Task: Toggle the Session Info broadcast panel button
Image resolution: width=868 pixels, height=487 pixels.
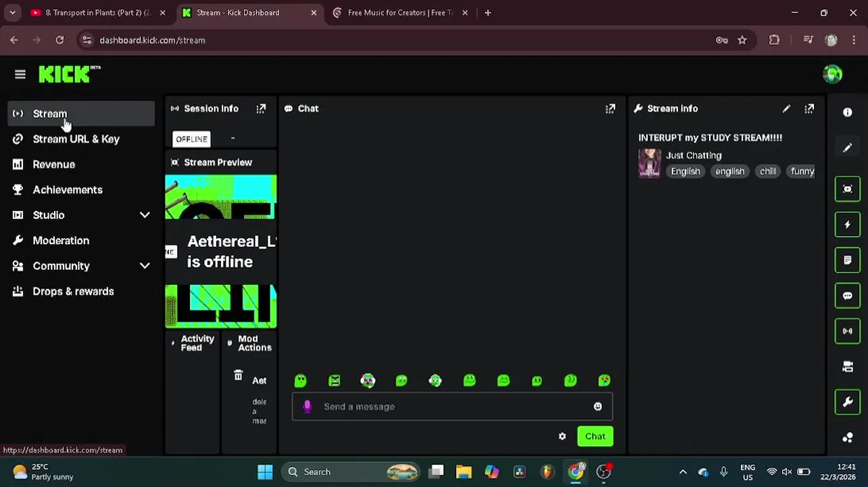Action: 848,331
